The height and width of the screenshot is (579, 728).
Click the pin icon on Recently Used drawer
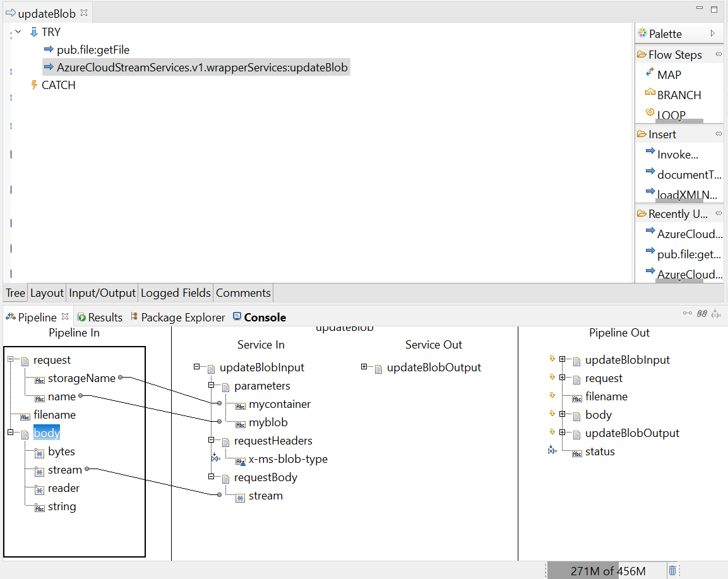(719, 213)
